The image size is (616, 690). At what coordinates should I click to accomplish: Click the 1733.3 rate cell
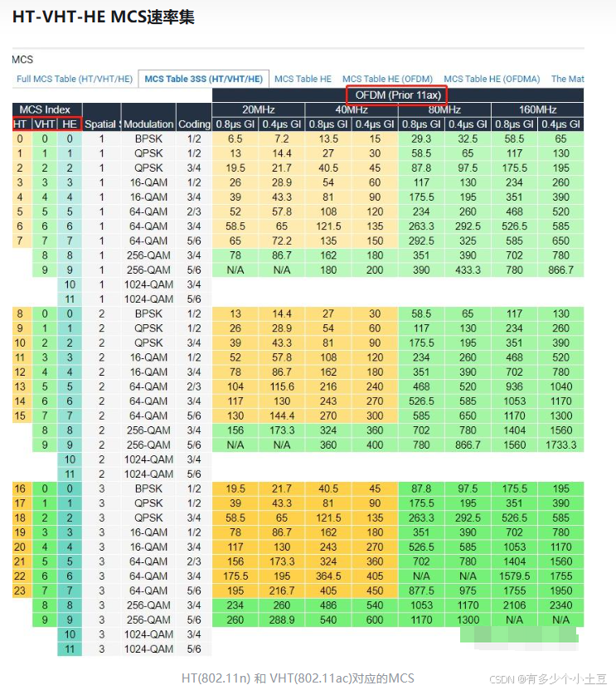point(561,445)
